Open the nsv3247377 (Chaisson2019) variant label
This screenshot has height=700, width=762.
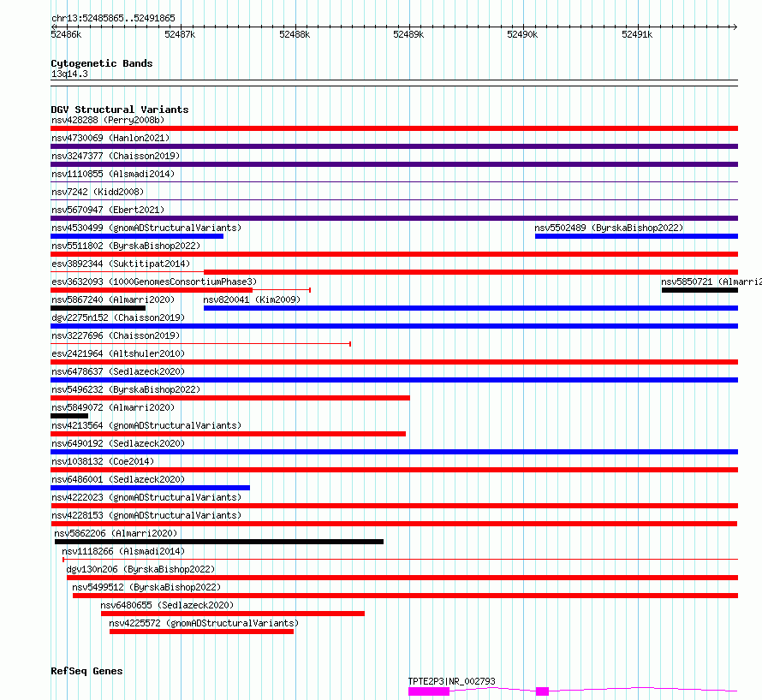116,156
